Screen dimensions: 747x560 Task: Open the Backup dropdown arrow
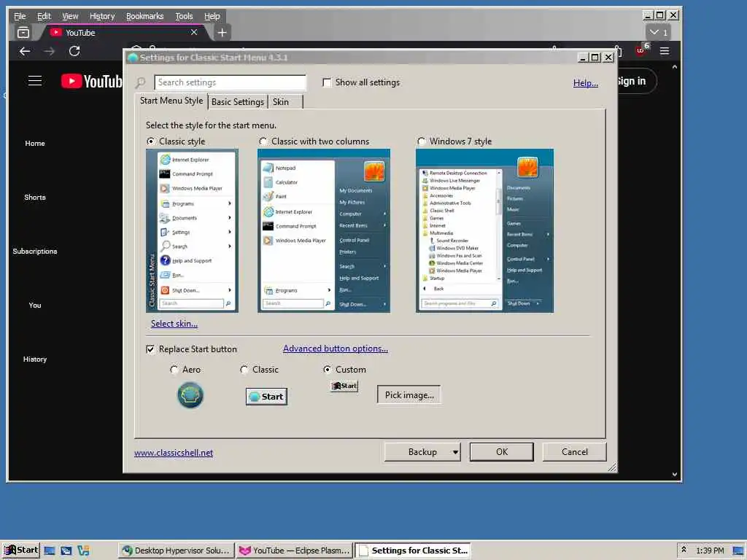point(455,452)
